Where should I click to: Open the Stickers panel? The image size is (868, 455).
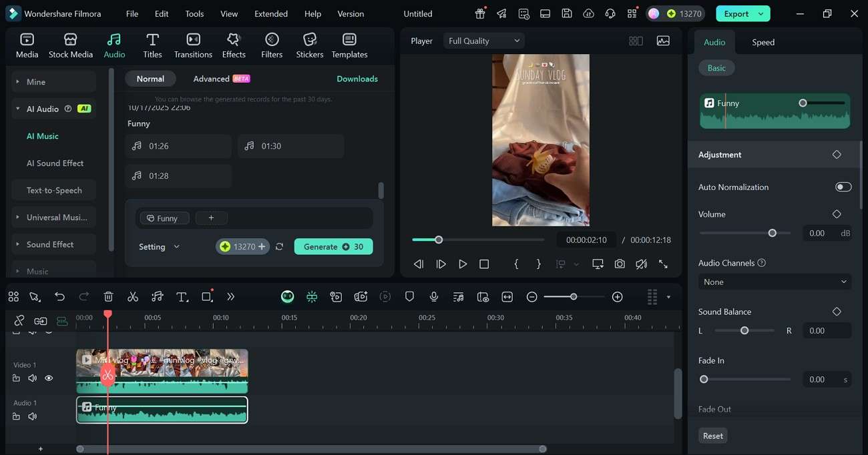coord(310,45)
